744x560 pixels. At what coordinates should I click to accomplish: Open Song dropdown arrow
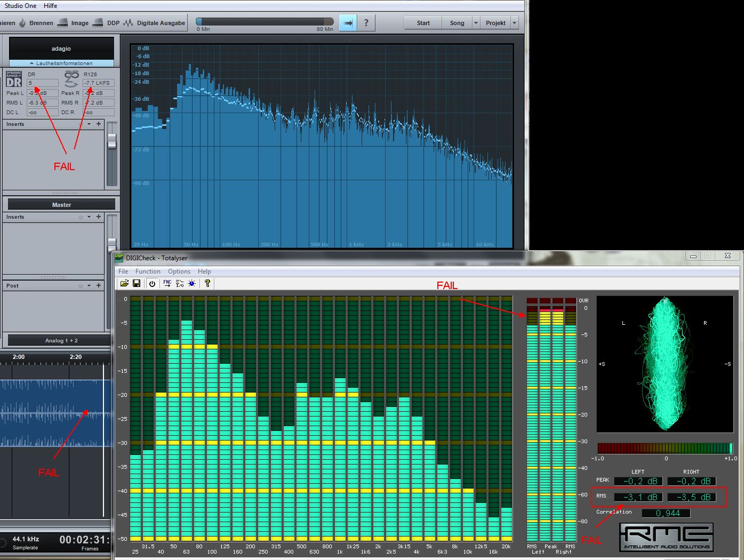[x=476, y=23]
